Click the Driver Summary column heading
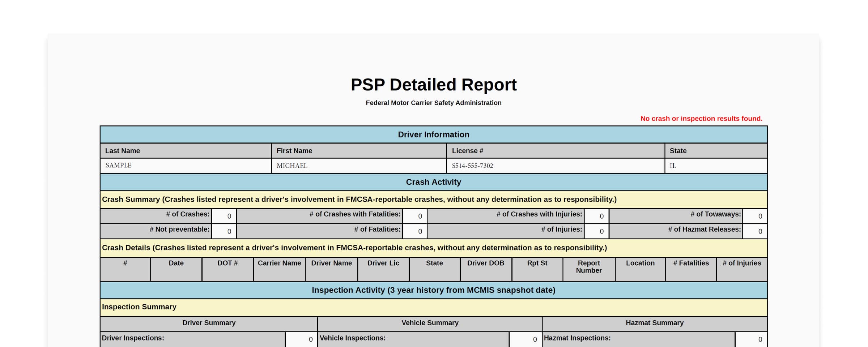 pyautogui.click(x=209, y=322)
